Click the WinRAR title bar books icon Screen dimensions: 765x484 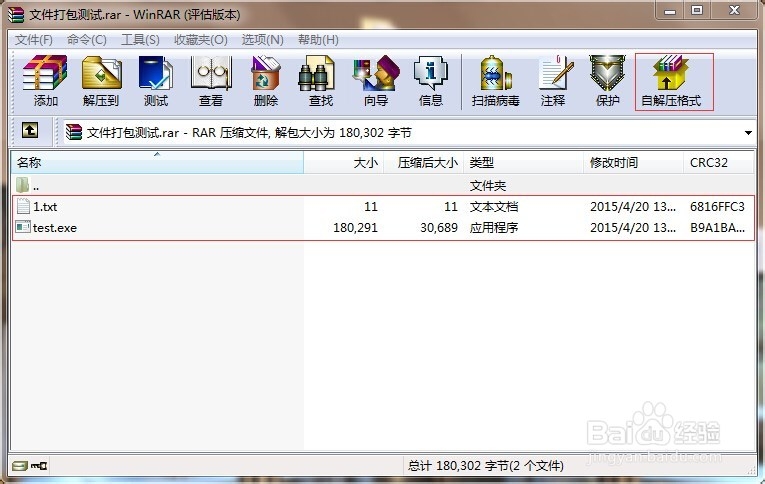tap(16, 14)
